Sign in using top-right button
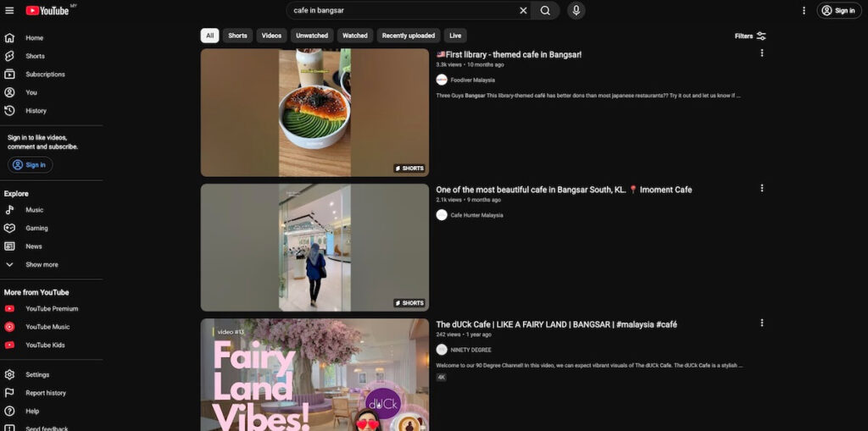The width and height of the screenshot is (868, 431). [839, 10]
